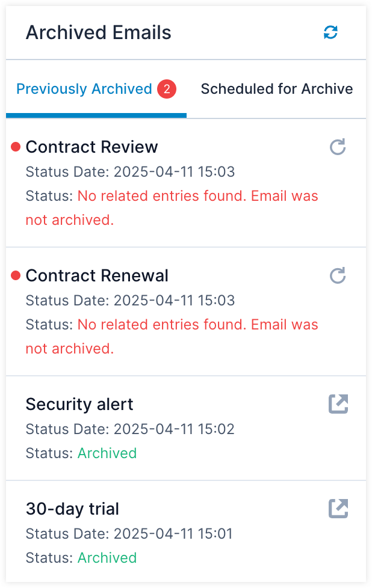Click the red badge showing 2
This screenshot has height=588, width=372.
167,90
